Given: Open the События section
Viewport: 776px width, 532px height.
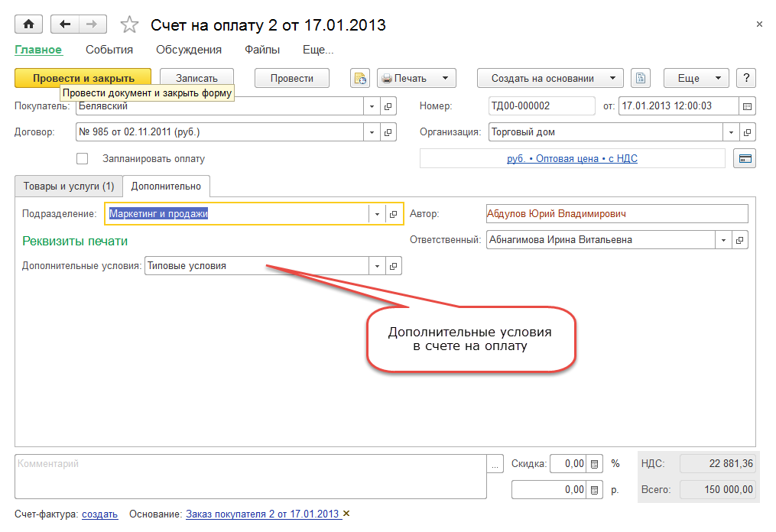Looking at the screenshot, I should [x=109, y=50].
